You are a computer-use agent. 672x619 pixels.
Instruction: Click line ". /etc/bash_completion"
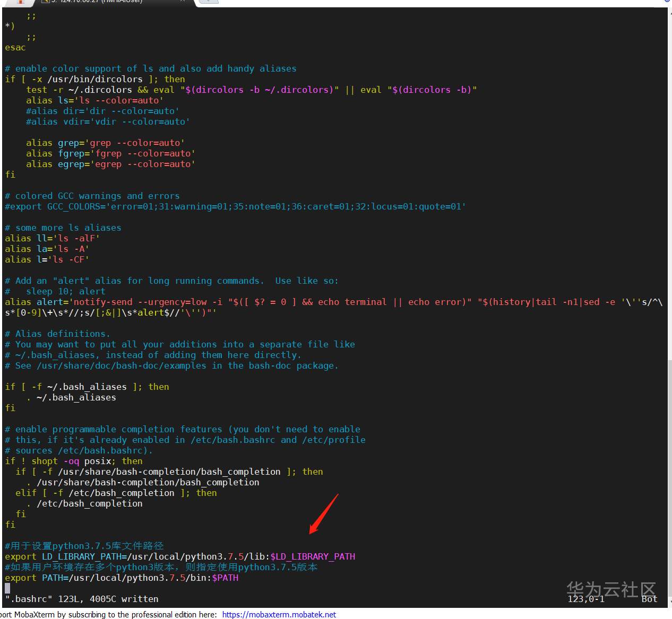pyautogui.click(x=84, y=503)
